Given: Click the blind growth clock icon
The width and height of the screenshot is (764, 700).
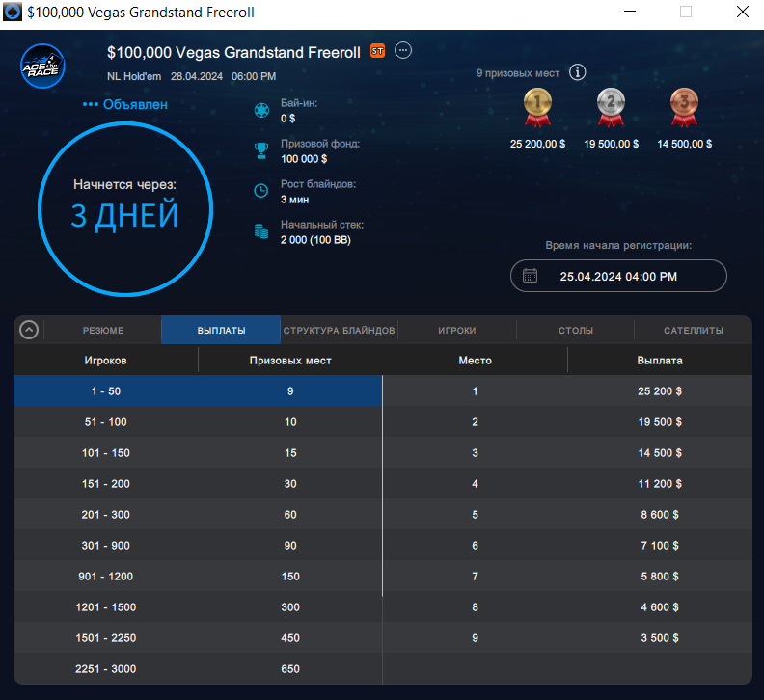Looking at the screenshot, I should [x=261, y=191].
